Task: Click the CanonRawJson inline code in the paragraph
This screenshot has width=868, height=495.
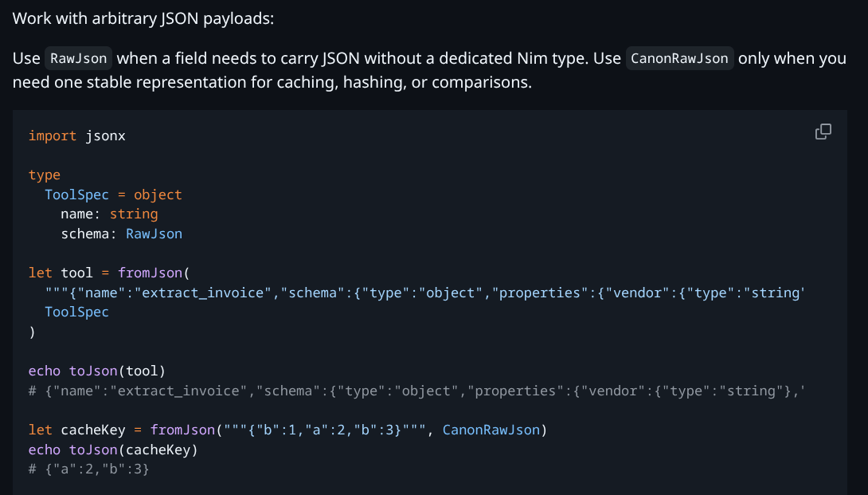Action: (x=679, y=58)
